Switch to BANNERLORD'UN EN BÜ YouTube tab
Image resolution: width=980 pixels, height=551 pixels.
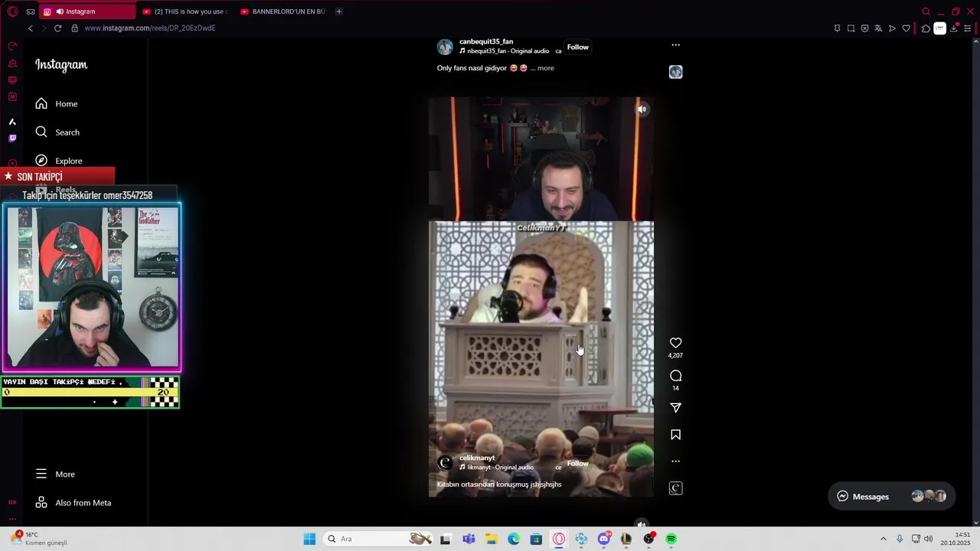pos(283,11)
